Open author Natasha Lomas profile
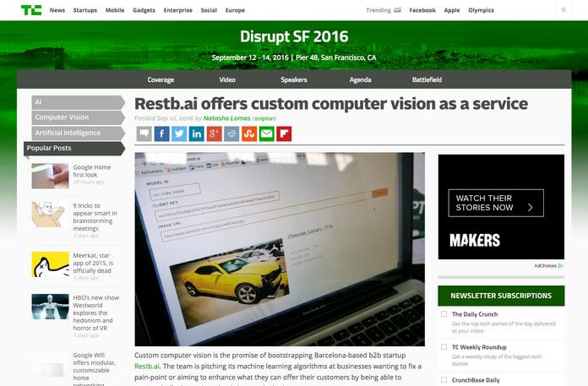Image resolution: width=588 pixels, height=386 pixels. 227,118
